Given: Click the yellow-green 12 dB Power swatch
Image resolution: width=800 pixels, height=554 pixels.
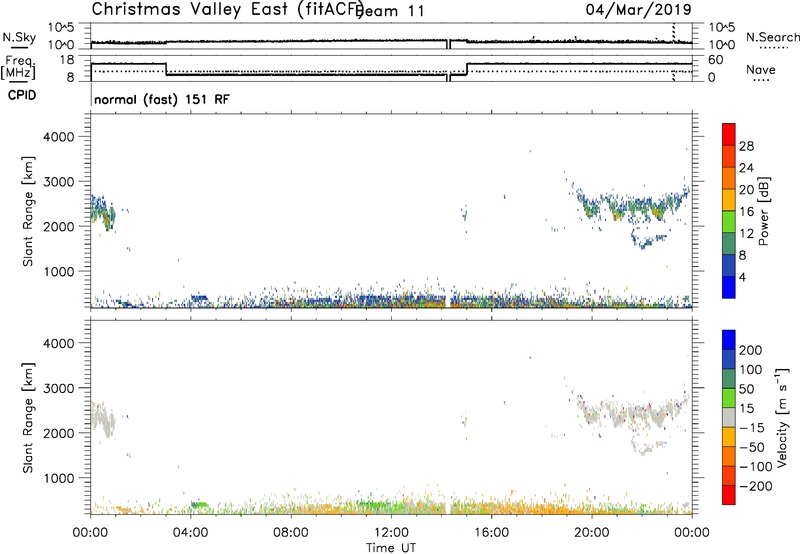Looking at the screenshot, I should (x=729, y=221).
